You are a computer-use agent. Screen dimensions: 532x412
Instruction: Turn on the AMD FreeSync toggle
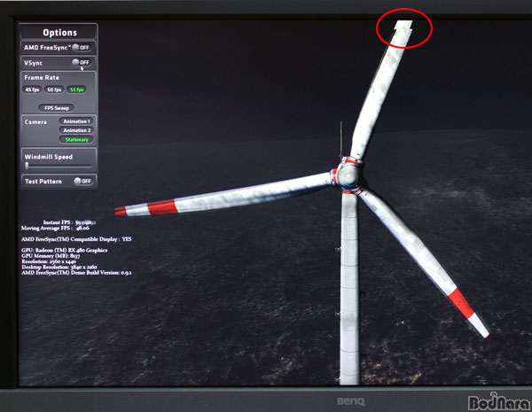click(x=81, y=48)
